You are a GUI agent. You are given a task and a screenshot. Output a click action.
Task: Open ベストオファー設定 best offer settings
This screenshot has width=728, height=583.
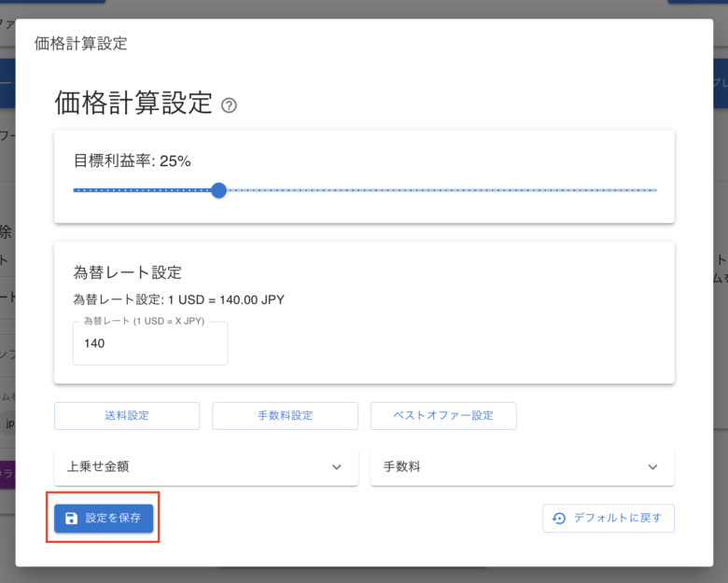click(443, 416)
